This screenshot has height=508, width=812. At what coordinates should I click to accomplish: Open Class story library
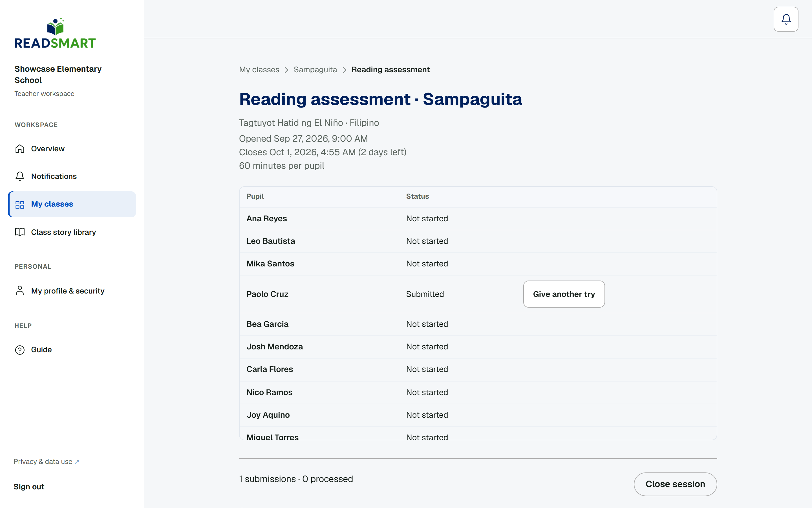72,232
